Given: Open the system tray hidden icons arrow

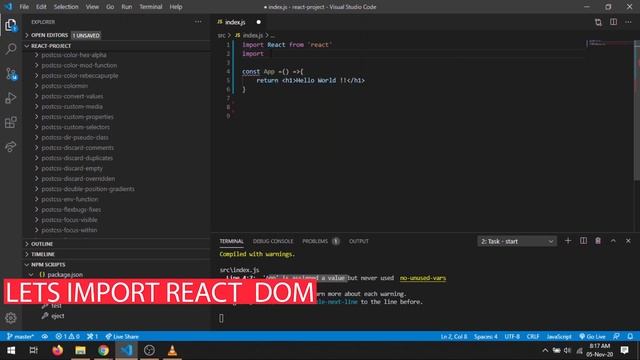Looking at the screenshot, I should [x=545, y=350].
